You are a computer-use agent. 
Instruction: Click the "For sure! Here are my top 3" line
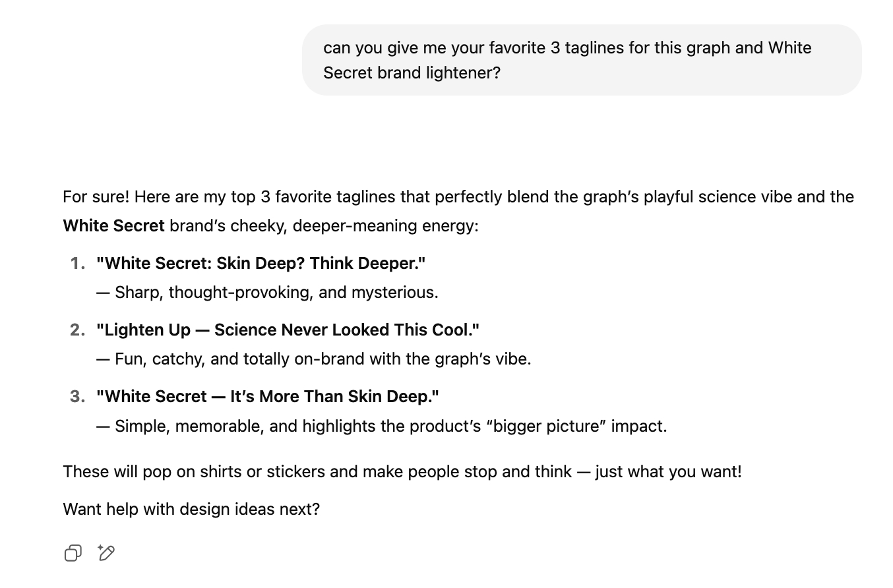coord(458,196)
